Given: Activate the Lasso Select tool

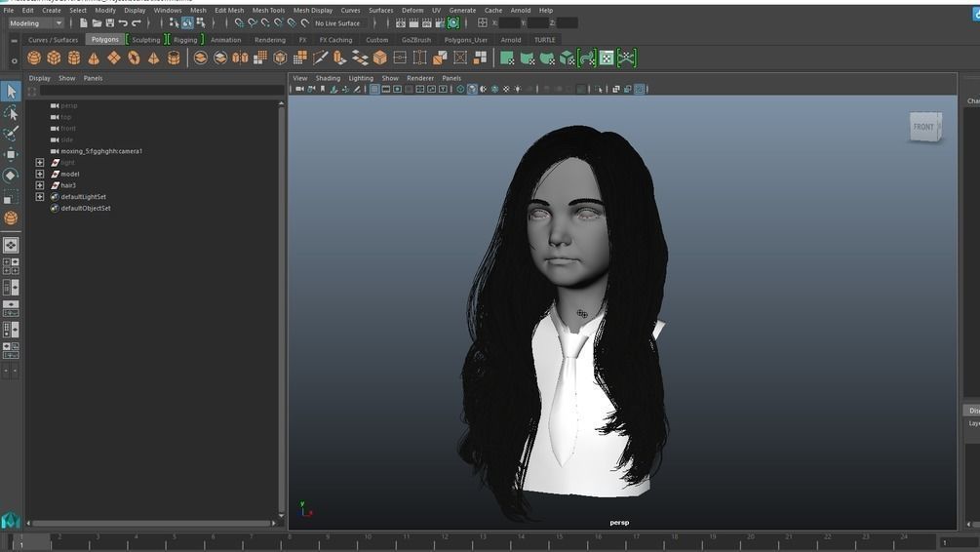Looking at the screenshot, I should [x=11, y=112].
